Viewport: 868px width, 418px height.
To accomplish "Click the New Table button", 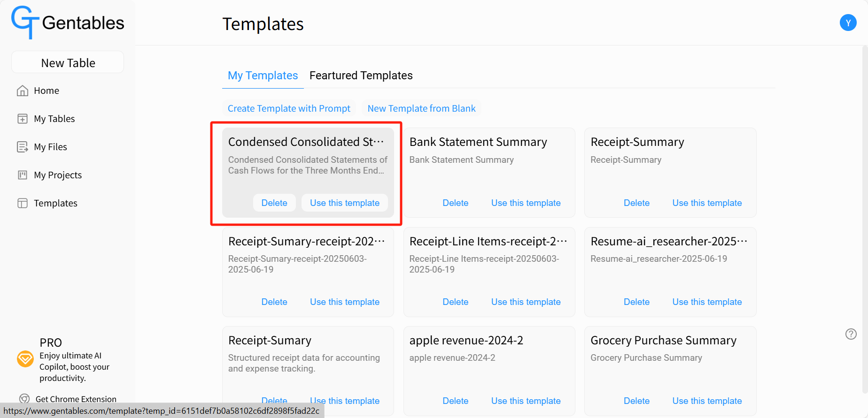I will [68, 62].
